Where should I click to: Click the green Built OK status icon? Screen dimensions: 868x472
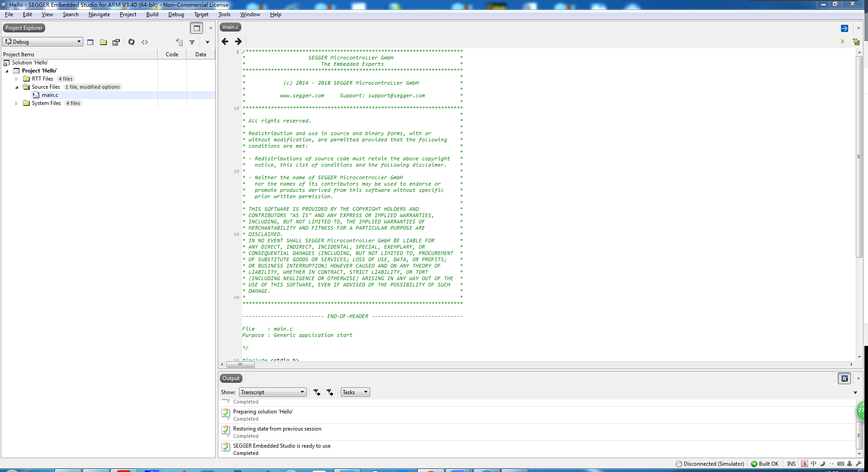[x=754, y=464]
